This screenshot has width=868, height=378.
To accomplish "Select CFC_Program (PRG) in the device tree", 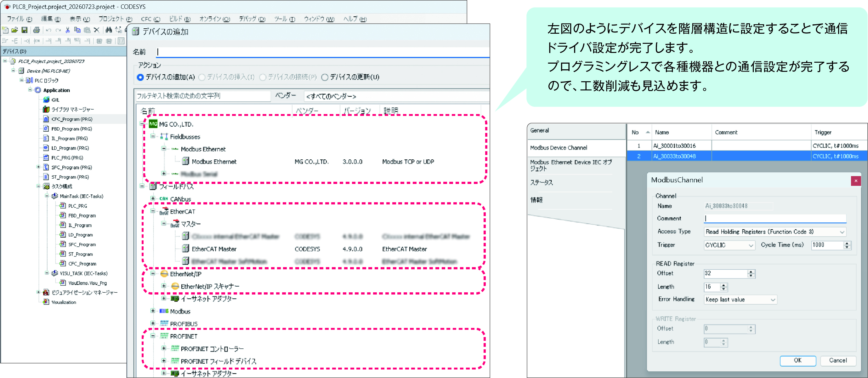I will pos(71,119).
